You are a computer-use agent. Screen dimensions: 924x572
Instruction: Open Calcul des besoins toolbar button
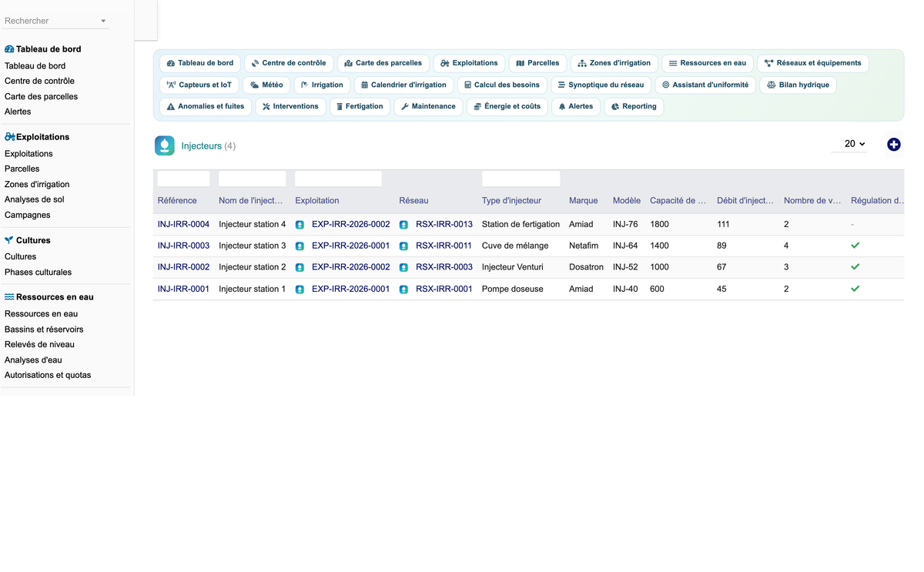point(502,85)
